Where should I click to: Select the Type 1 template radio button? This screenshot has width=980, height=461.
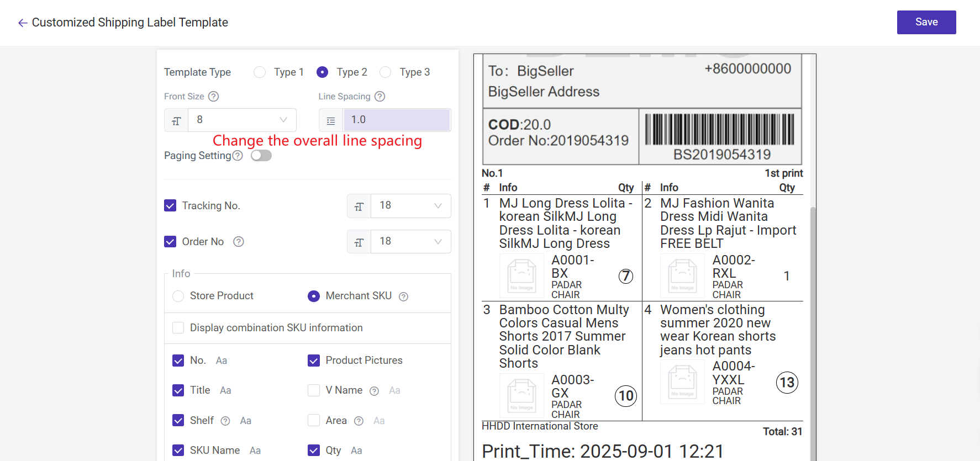(260, 72)
